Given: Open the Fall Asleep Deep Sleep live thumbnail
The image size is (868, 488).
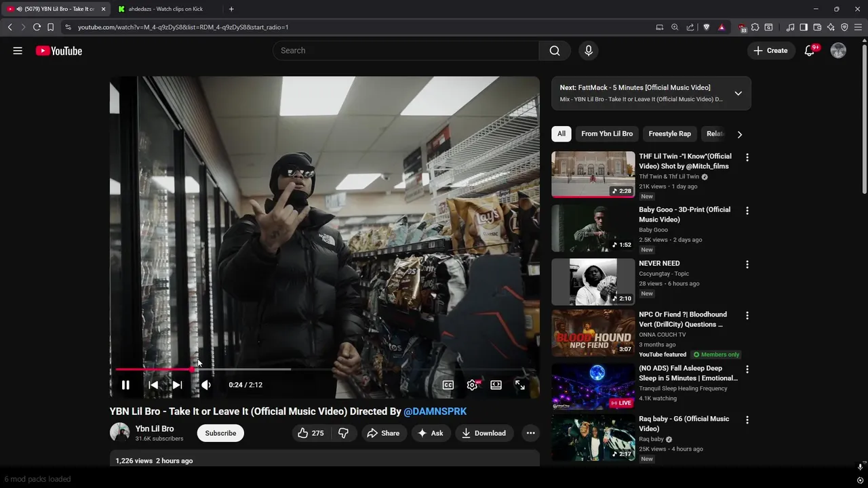Looking at the screenshot, I should [x=593, y=387].
